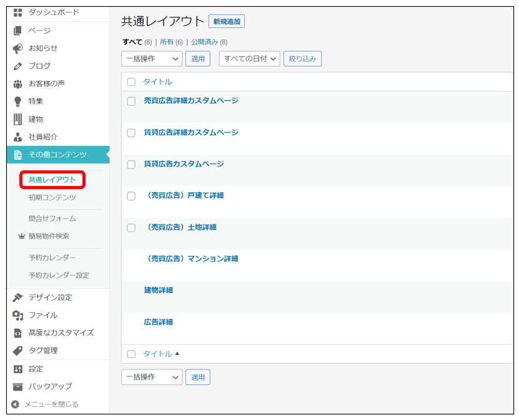Filter list by 所有 (6)
The image size is (519, 420).
click(171, 42)
